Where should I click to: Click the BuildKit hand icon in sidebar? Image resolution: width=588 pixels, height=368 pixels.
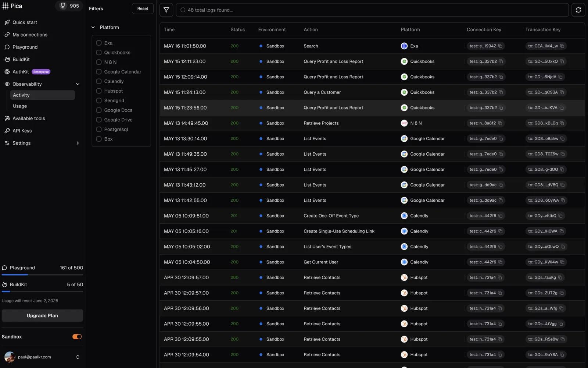(7, 59)
